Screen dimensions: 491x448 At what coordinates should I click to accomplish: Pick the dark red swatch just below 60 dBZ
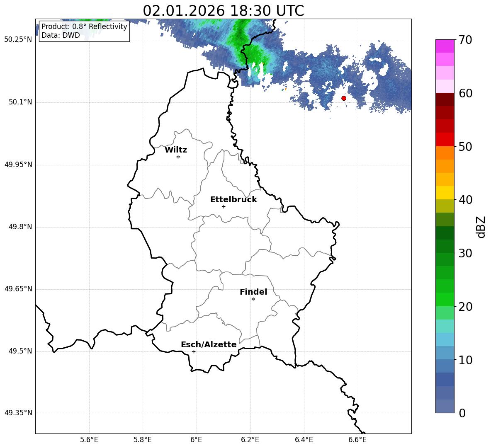(445, 99)
